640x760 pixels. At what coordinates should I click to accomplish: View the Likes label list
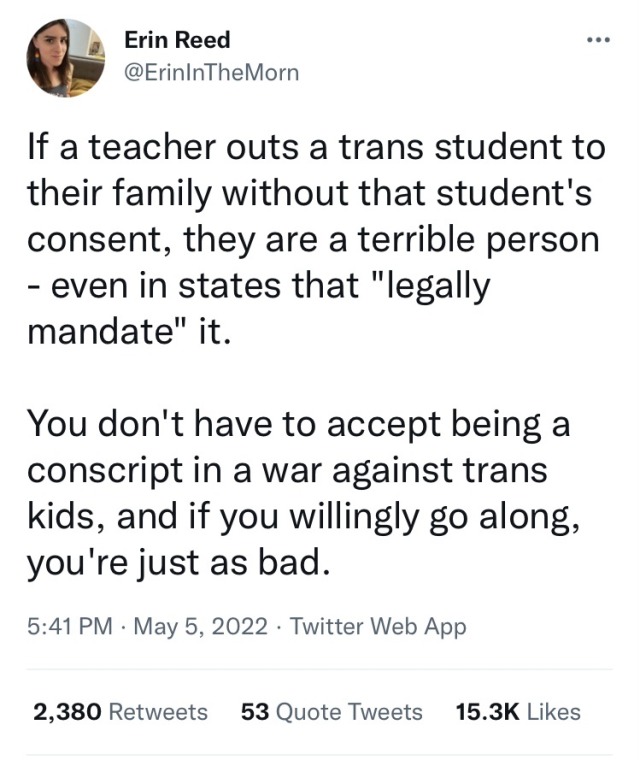[553, 711]
